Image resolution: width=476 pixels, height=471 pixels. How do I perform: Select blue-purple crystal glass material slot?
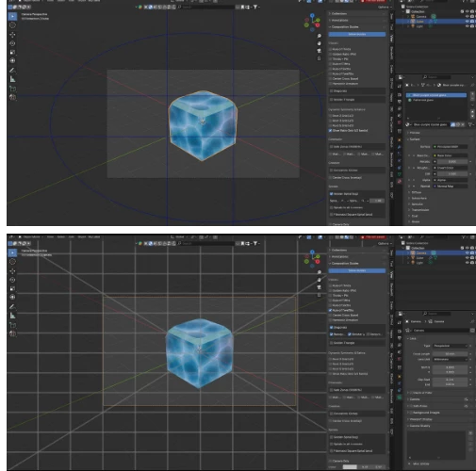[436, 95]
